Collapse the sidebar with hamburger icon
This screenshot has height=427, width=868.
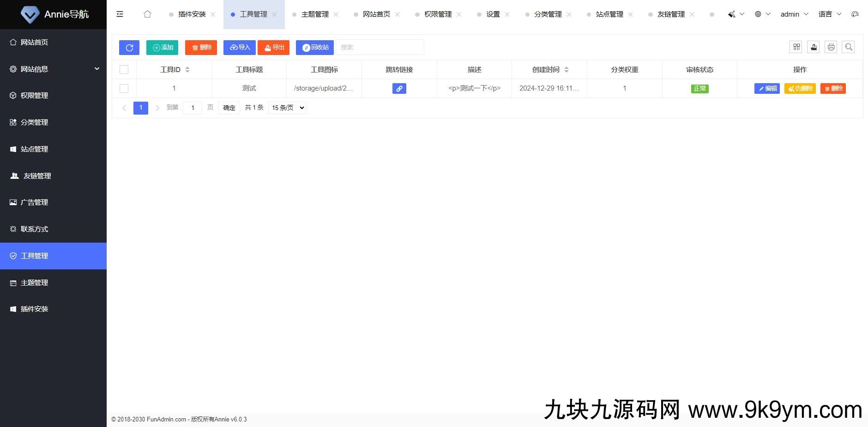click(120, 14)
